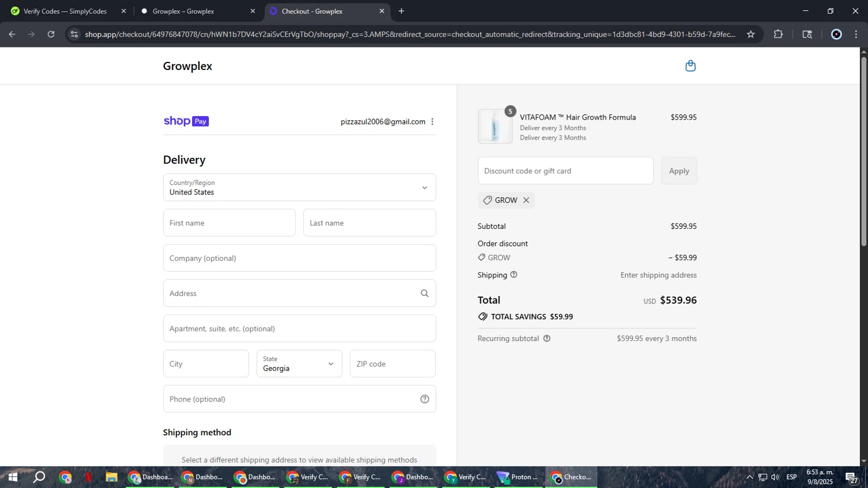
Task: Open a new browser tab
Action: pyautogui.click(x=402, y=11)
